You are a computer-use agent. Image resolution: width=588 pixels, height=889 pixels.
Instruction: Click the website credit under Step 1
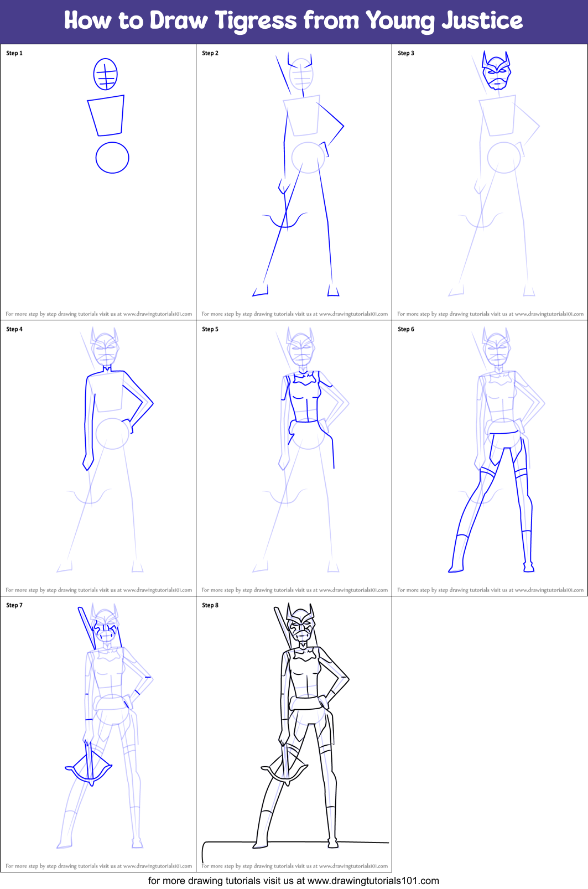pos(99,314)
